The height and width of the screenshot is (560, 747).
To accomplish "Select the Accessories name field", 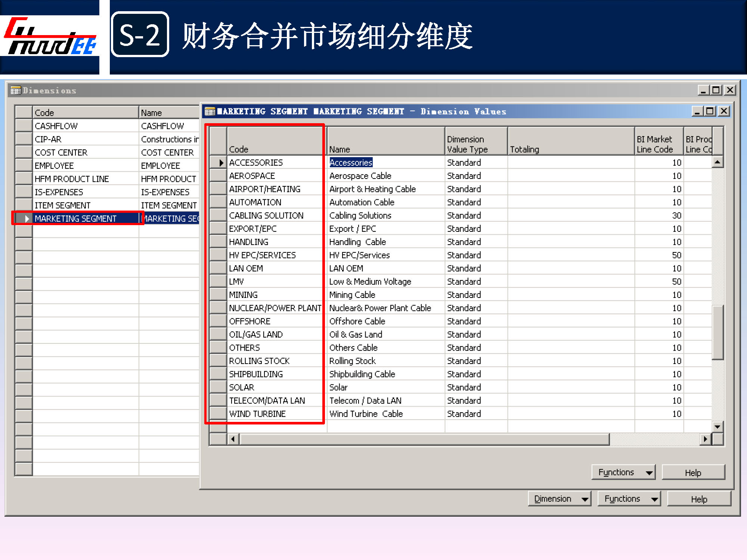I will [351, 163].
